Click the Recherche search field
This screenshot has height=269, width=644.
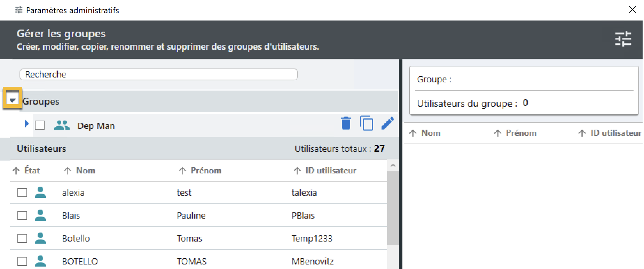click(158, 74)
